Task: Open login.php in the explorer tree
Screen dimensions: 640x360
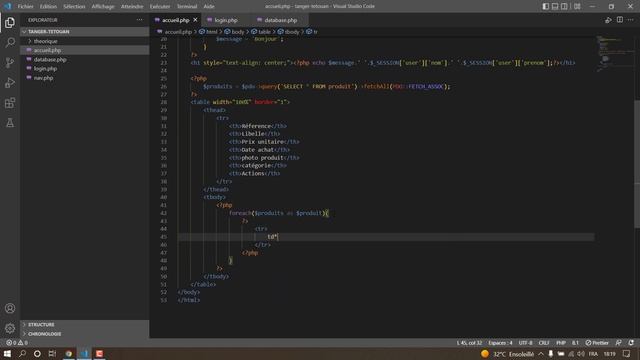Action: click(x=85, y=69)
